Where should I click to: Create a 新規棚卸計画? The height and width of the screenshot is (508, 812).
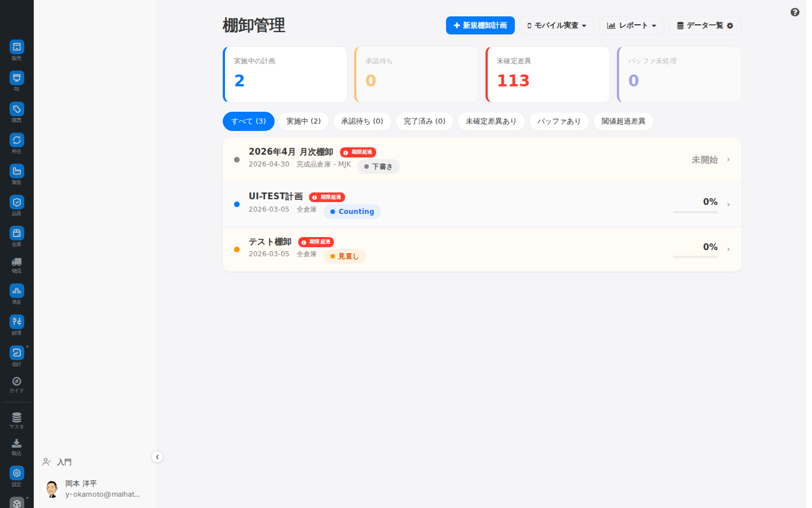[x=480, y=25]
